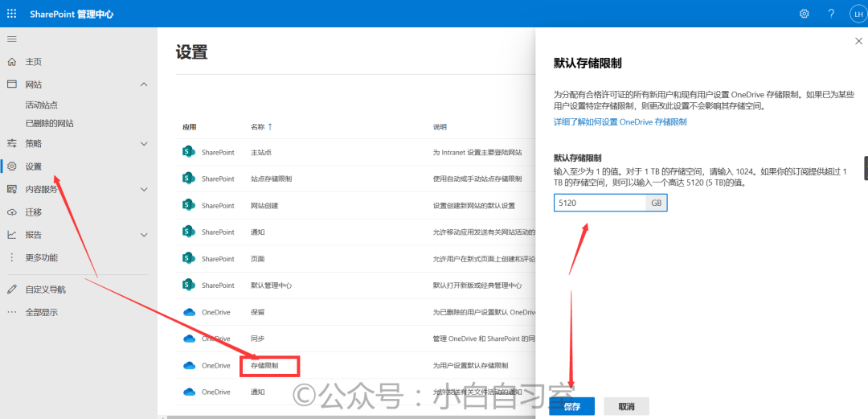Open 详细了解如何设置 OneDrive 存储限制 link
The height and width of the screenshot is (419, 868).
[620, 122]
